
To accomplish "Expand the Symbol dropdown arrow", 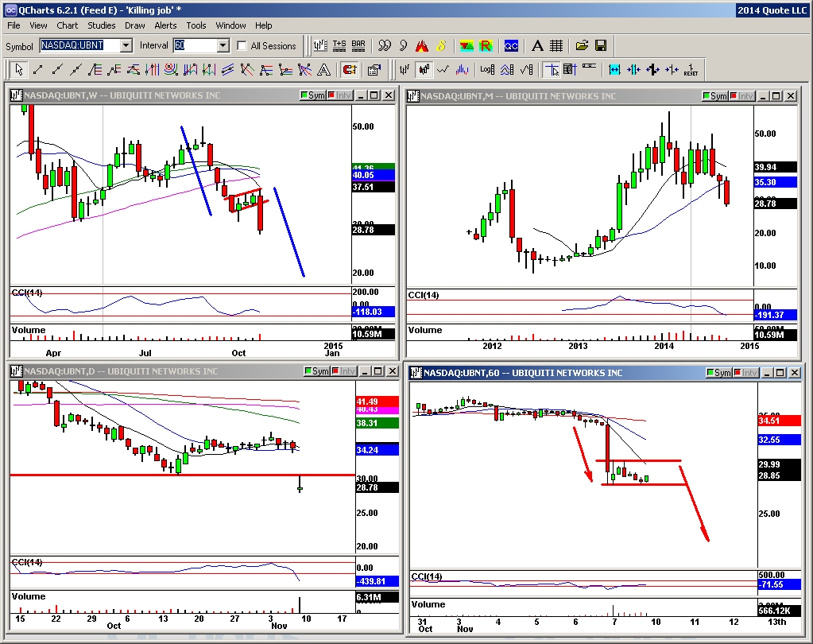I will click(126, 45).
